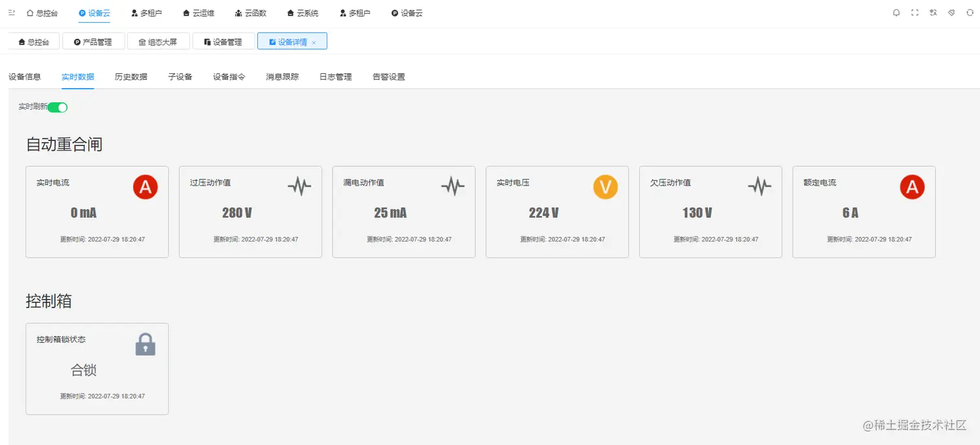Click waveform icon on 过压动作值 card
The image size is (980, 445).
click(299, 187)
